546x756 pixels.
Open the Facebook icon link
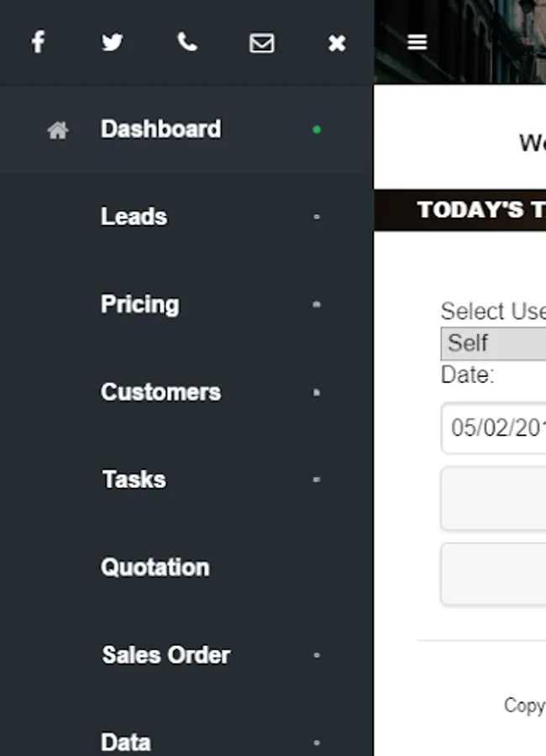pos(38,42)
